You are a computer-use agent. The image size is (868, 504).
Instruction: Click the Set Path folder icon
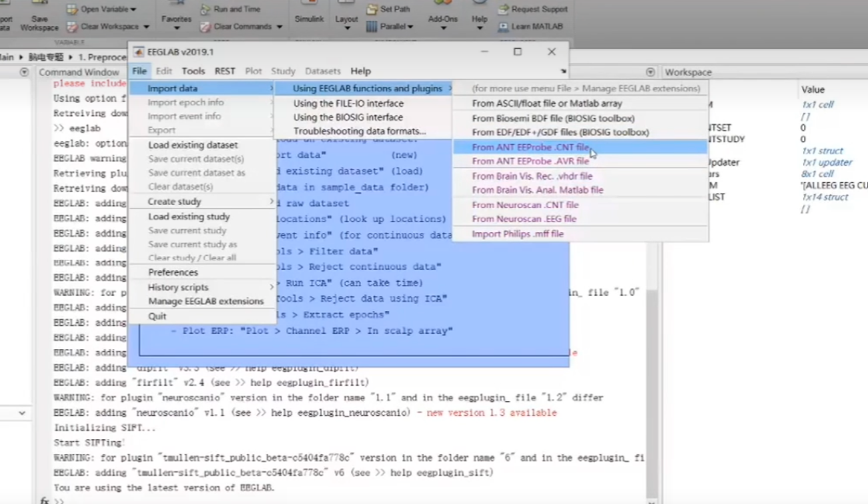[x=372, y=9]
